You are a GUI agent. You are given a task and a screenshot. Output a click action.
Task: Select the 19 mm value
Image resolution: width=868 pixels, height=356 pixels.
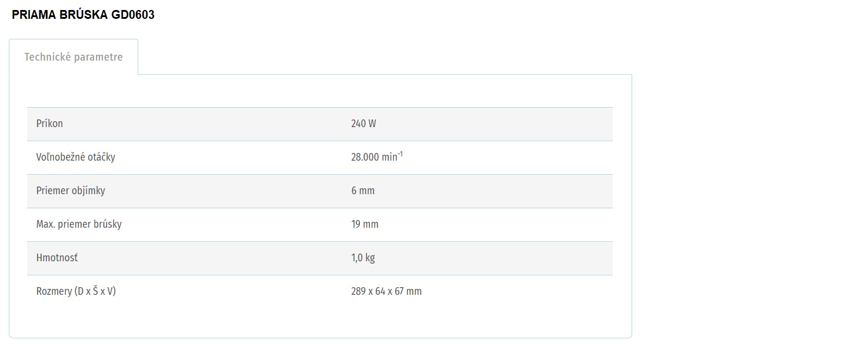(x=365, y=224)
